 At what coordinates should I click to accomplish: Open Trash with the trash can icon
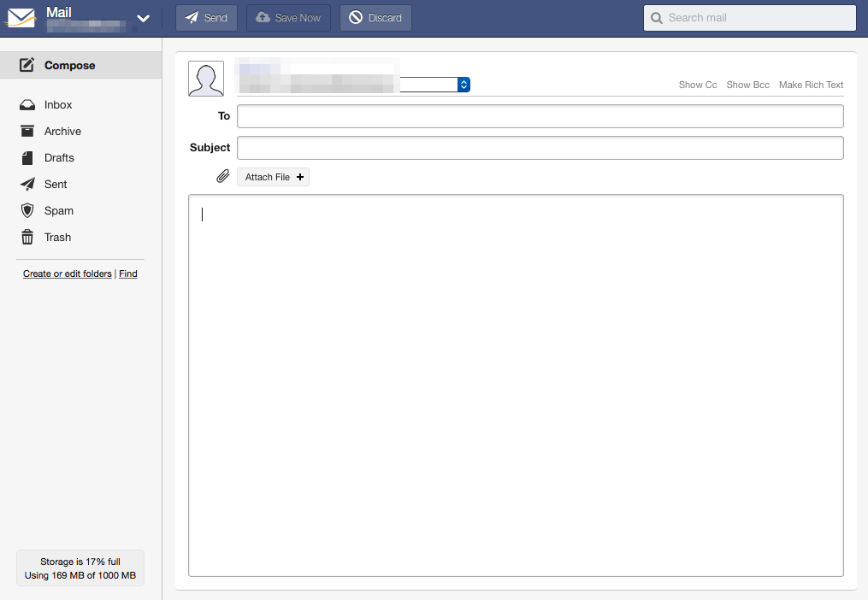pyautogui.click(x=27, y=237)
